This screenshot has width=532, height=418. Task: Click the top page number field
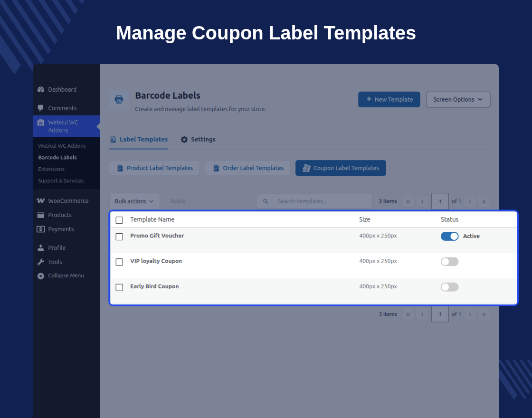440,201
